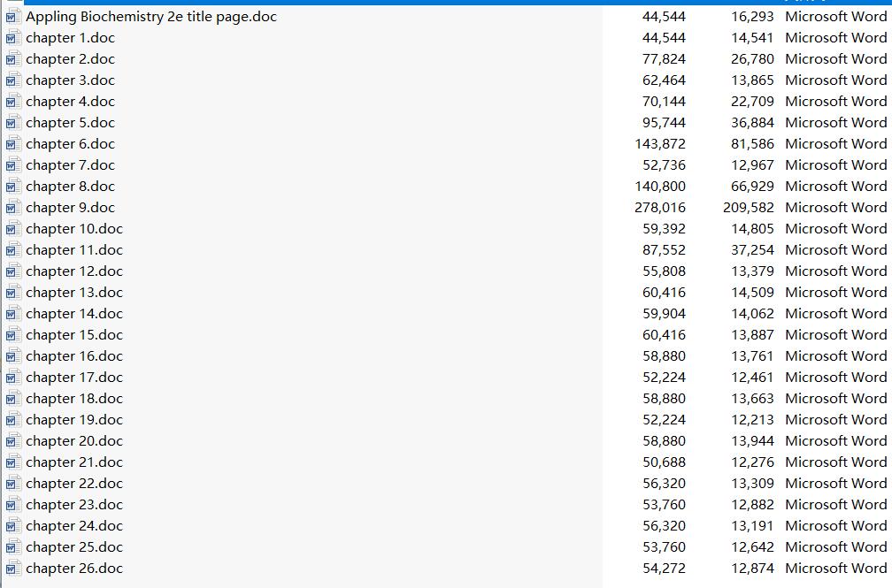Click the Word icon for chapter 12.doc
Image resolution: width=892 pixels, height=588 pixels.
[x=13, y=271]
